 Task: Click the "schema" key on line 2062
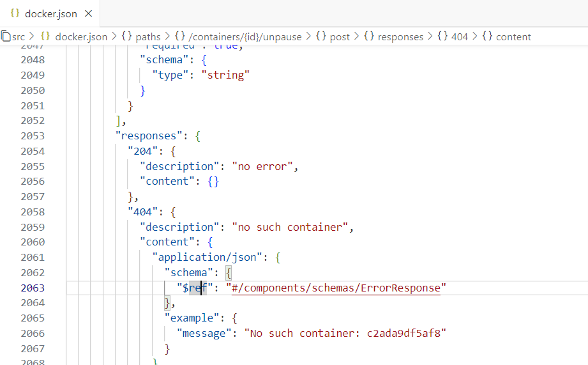(188, 272)
